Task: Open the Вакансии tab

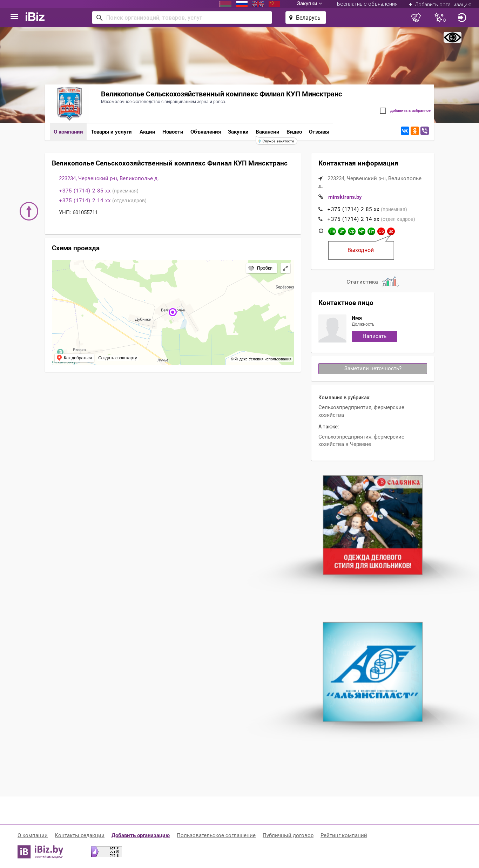Action: tap(268, 132)
